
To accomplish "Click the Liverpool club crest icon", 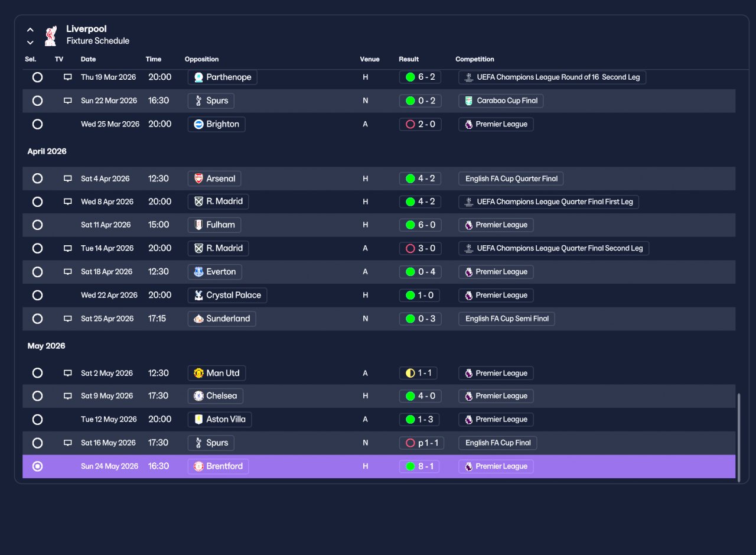I will point(51,35).
